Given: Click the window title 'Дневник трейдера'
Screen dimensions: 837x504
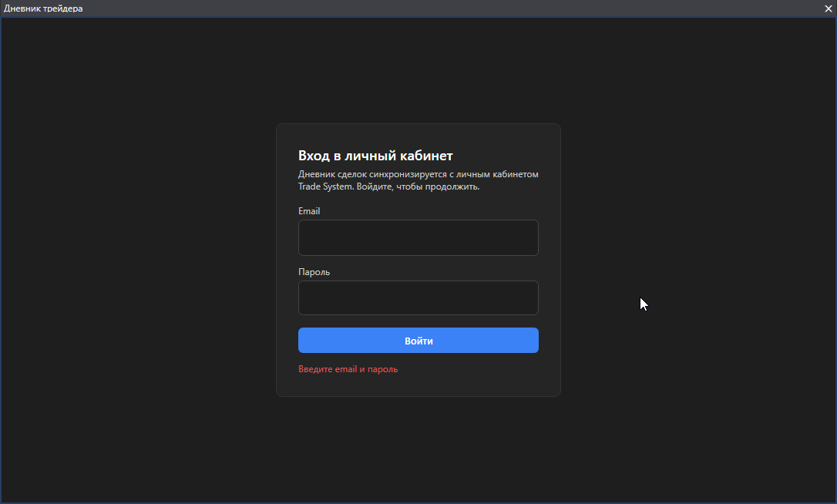Looking at the screenshot, I should click(43, 8).
